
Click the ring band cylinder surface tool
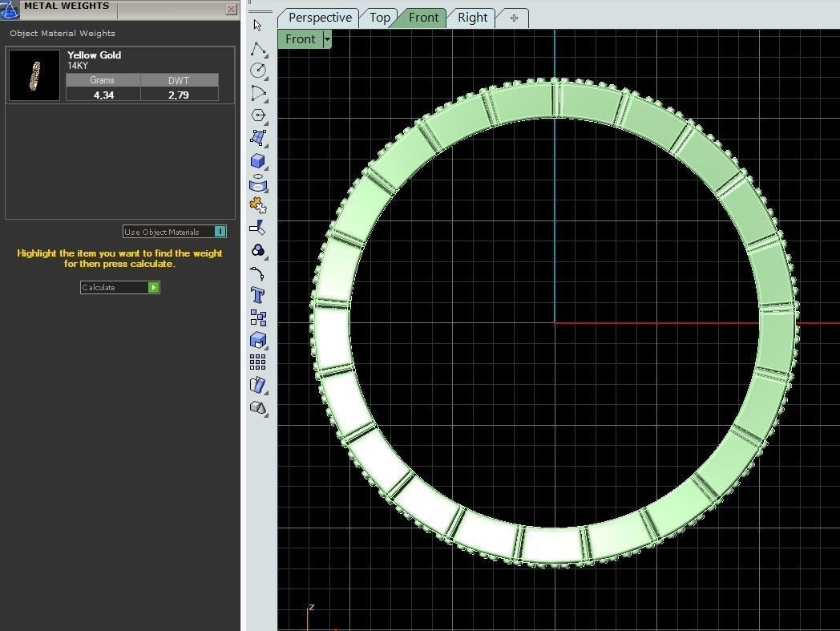pos(258,184)
